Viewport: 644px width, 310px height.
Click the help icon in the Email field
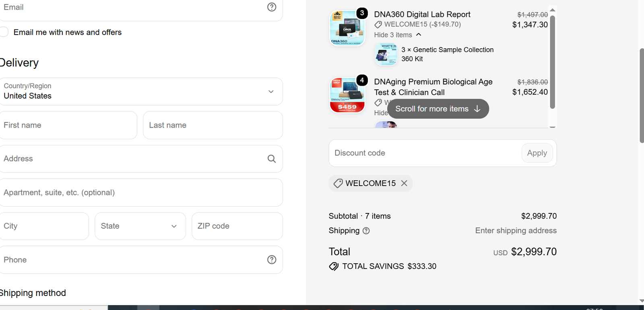tap(272, 7)
